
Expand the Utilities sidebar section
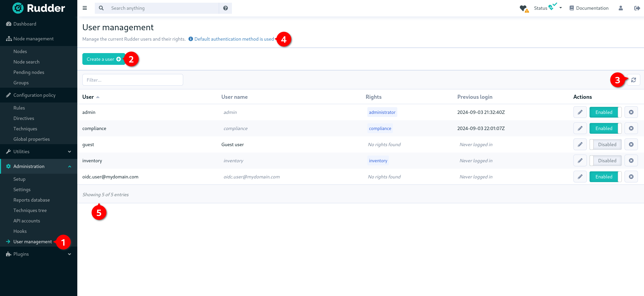pos(39,152)
